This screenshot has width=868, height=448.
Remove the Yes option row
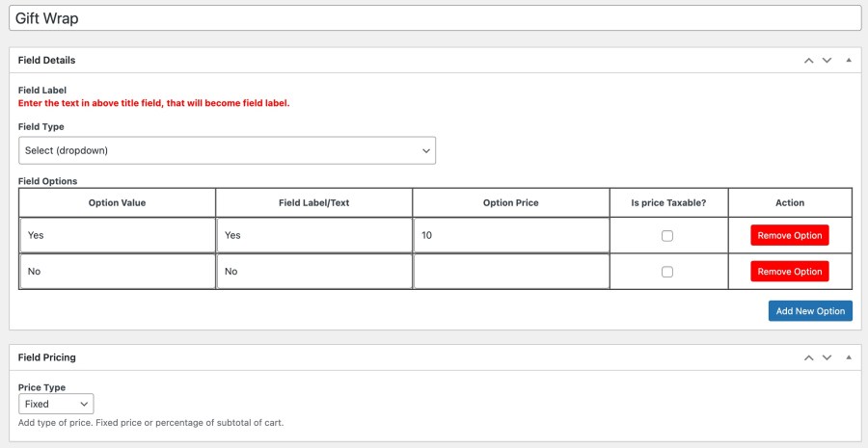coord(789,236)
